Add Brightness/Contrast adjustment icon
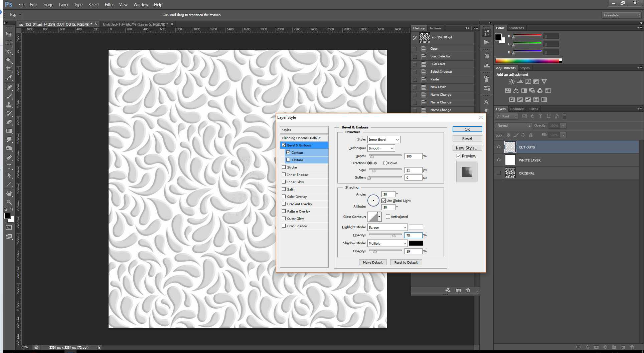 (512, 81)
